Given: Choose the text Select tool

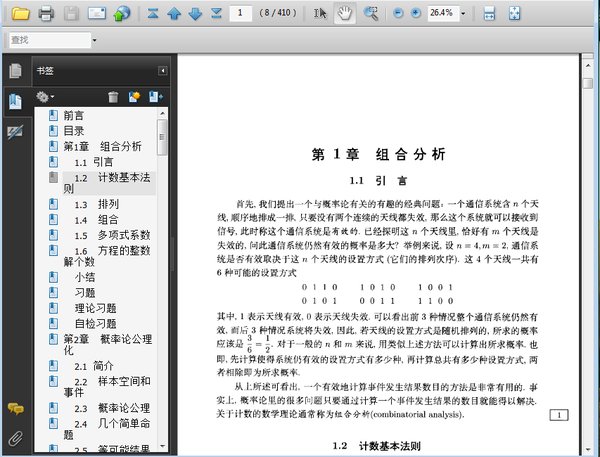Looking at the screenshot, I should (x=320, y=13).
